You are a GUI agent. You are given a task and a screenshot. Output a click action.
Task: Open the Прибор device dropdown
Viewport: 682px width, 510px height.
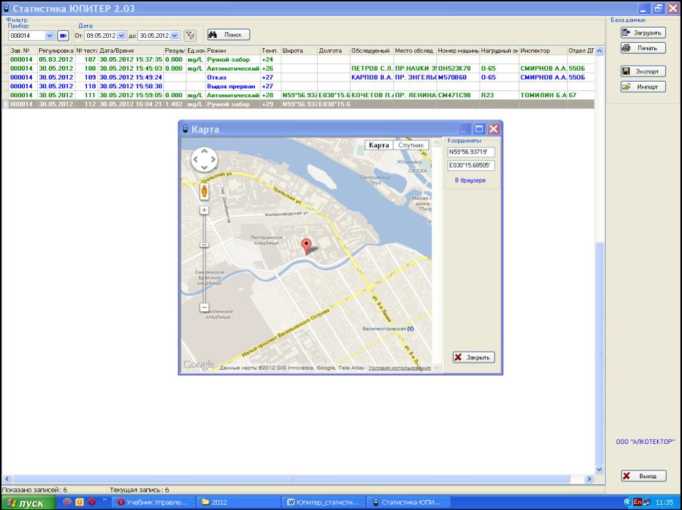click(x=50, y=36)
